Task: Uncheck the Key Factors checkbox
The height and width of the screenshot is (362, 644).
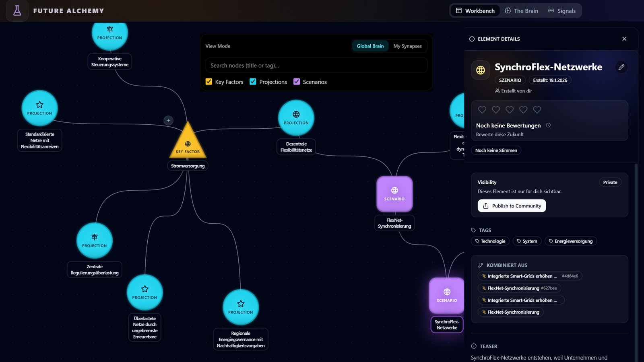Action: click(x=208, y=82)
